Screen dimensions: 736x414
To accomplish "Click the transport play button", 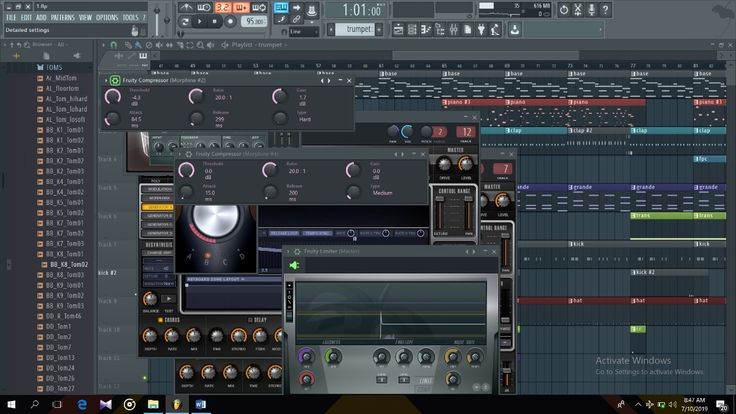I will (x=199, y=21).
